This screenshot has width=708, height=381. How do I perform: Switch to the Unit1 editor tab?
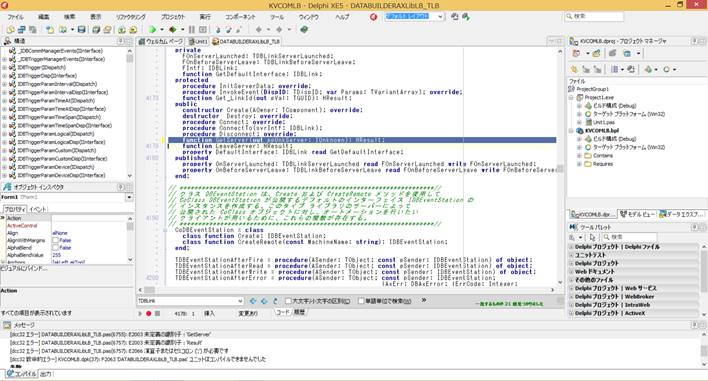198,41
